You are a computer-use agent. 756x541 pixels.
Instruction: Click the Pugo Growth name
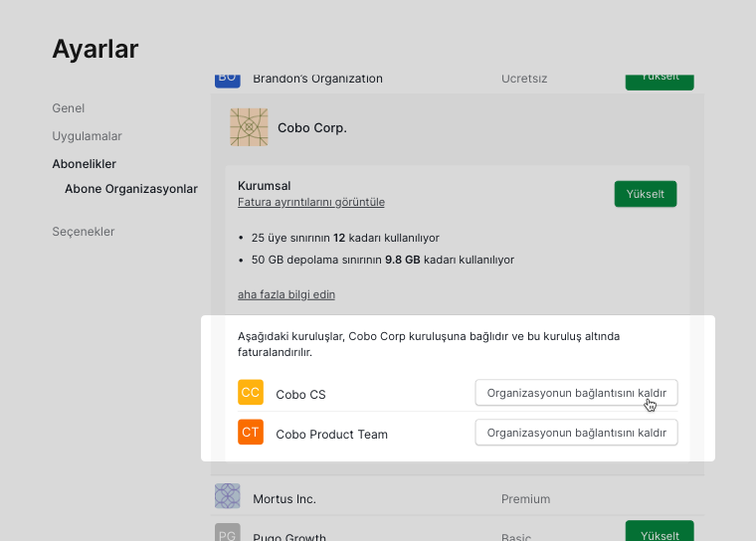289,537
